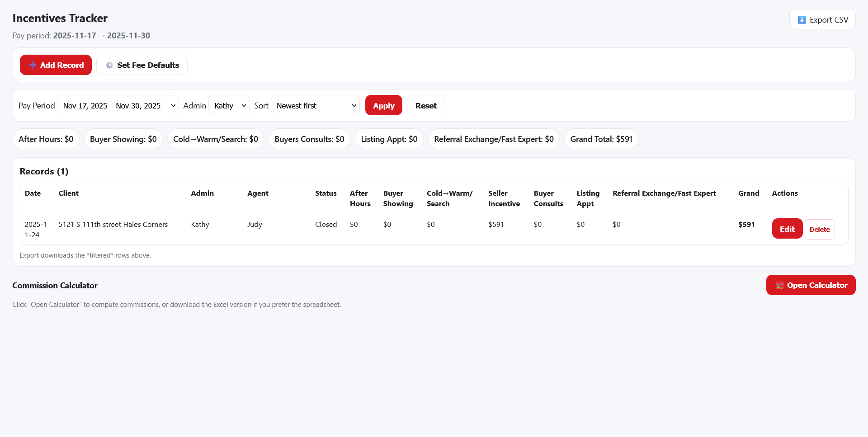Reset the filters
This screenshot has height=437, width=868.
(426, 105)
